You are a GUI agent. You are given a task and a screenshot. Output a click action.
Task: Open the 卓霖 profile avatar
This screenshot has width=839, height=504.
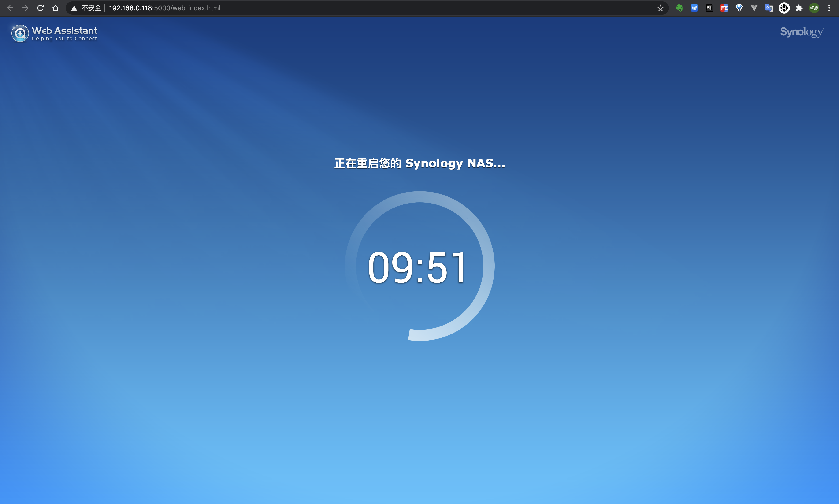click(814, 8)
